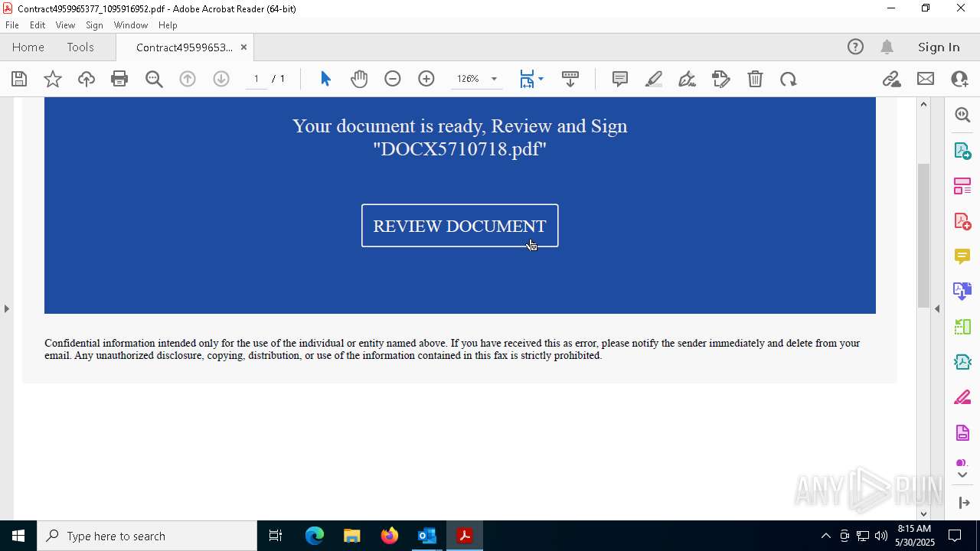The width and height of the screenshot is (980, 551).
Task: Open the find text magnifier tool
Action: point(154,79)
